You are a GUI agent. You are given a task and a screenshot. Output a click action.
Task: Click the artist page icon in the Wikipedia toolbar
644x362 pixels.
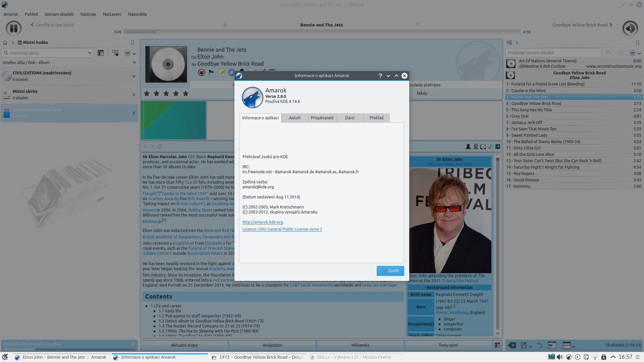tap(468, 146)
